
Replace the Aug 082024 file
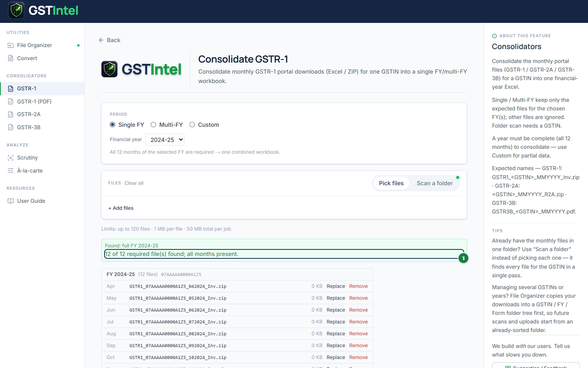336,334
